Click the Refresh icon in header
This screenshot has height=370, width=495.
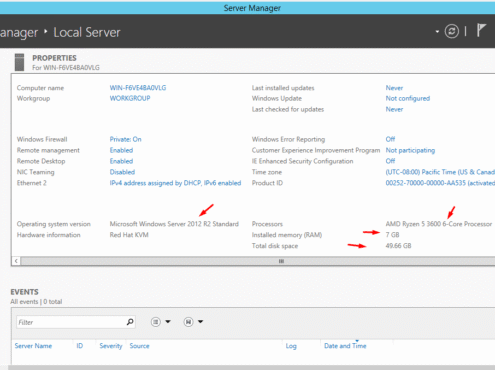pos(452,32)
